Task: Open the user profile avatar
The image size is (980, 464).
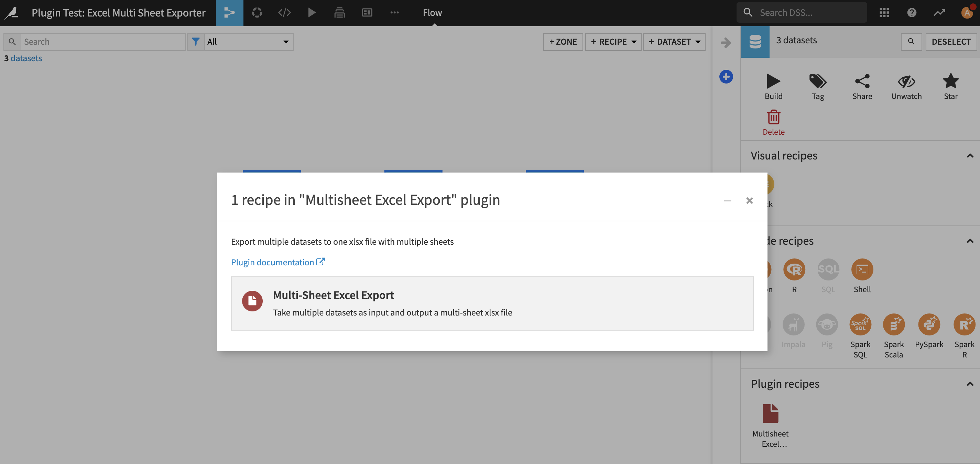Action: [967, 13]
